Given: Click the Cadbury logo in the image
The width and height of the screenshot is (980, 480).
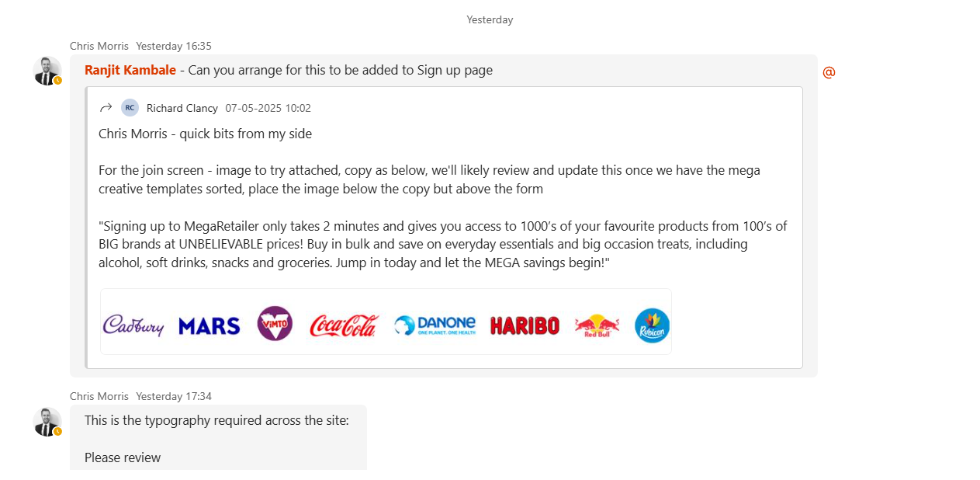Looking at the screenshot, I should tap(133, 325).
